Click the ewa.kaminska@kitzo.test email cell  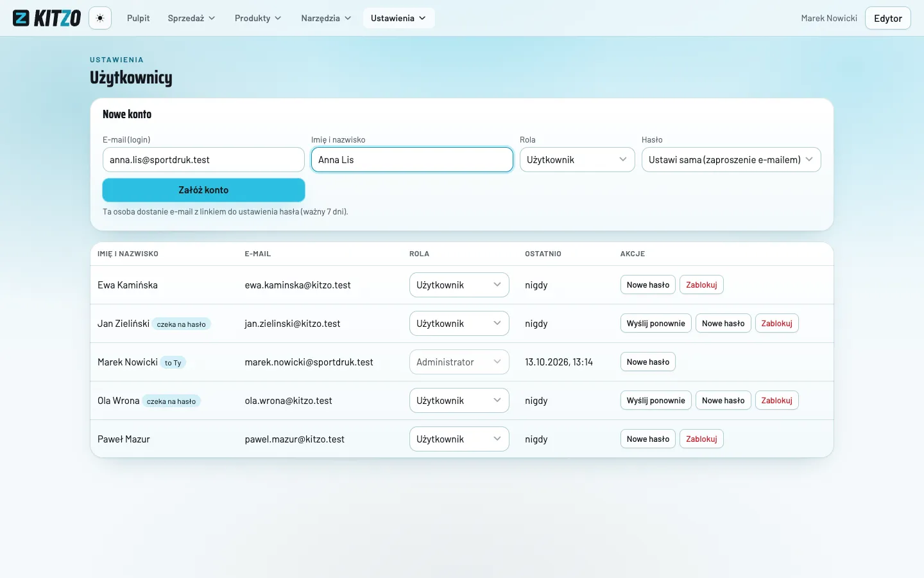[x=298, y=285]
